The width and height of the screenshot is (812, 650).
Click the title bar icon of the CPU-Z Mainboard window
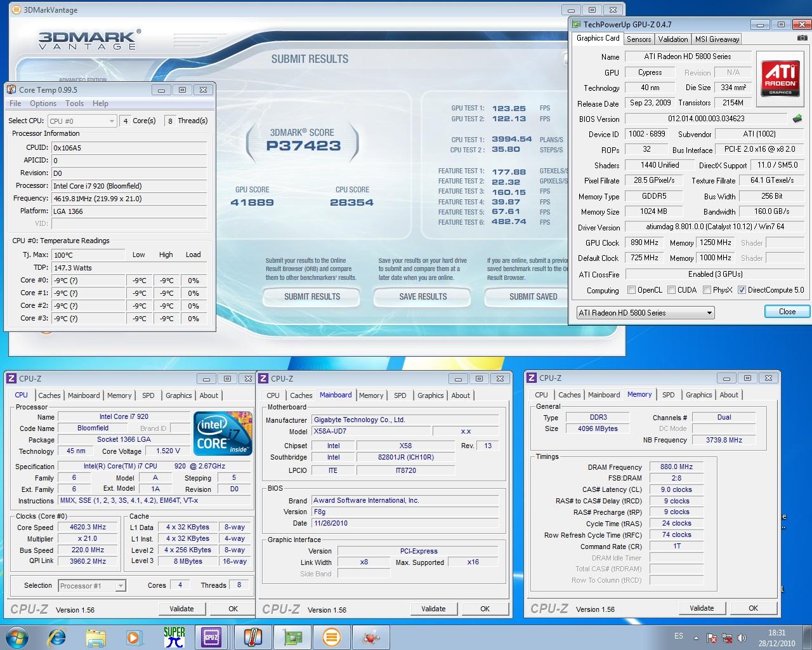tap(263, 378)
